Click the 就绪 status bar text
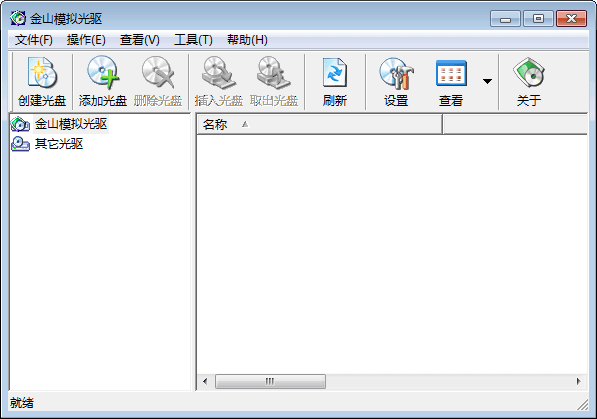Screen dimensions: 597x419 click(22, 403)
